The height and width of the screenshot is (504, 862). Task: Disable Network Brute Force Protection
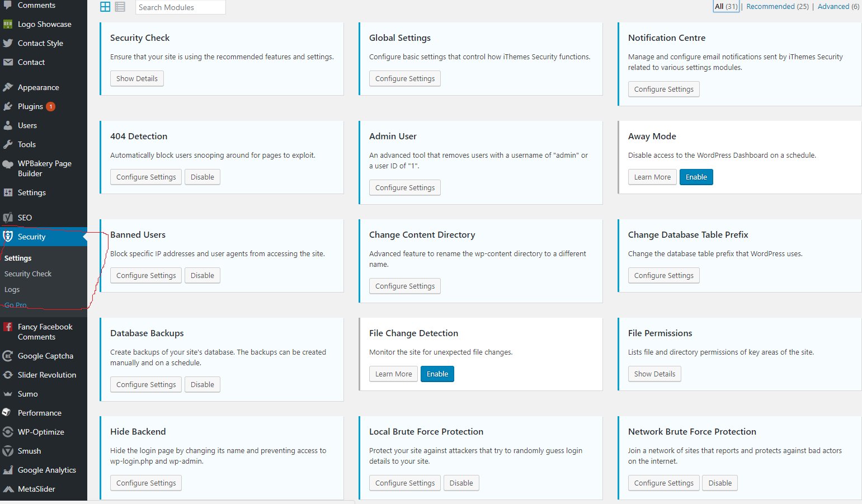[720, 483]
